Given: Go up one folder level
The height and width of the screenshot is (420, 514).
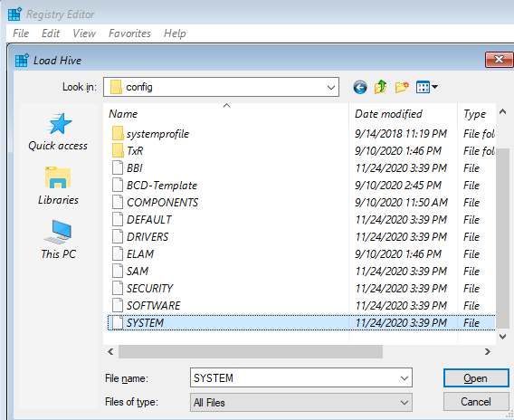Looking at the screenshot, I should tap(381, 87).
